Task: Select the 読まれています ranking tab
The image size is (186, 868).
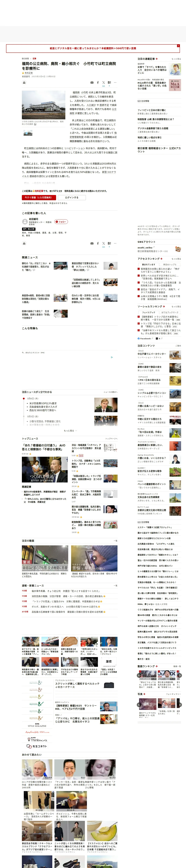Action: (x=148, y=264)
